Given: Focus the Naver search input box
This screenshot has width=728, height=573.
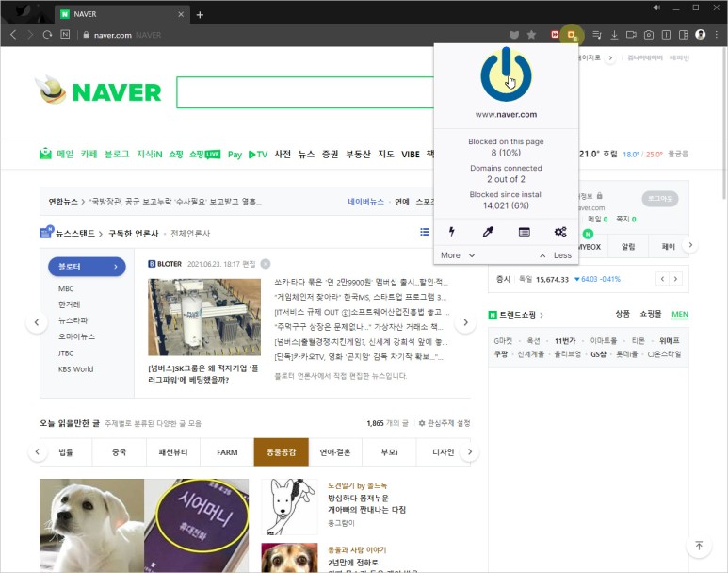Looking at the screenshot, I should [x=304, y=92].
